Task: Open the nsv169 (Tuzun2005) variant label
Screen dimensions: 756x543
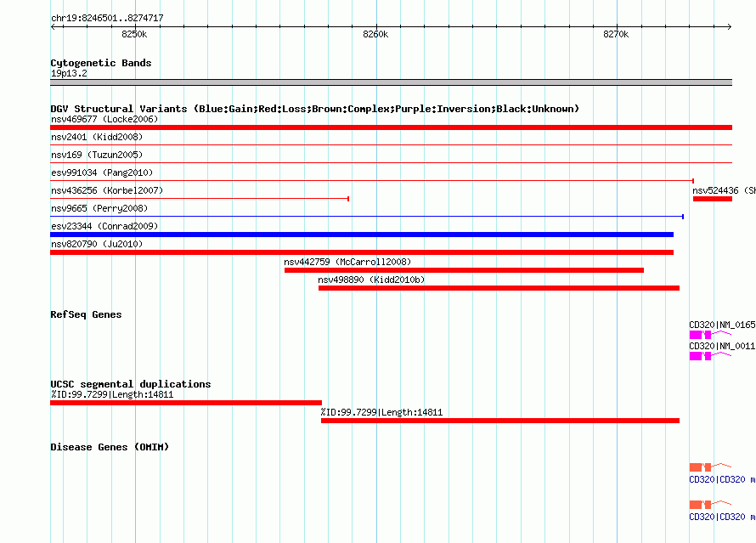Action: click(97, 155)
